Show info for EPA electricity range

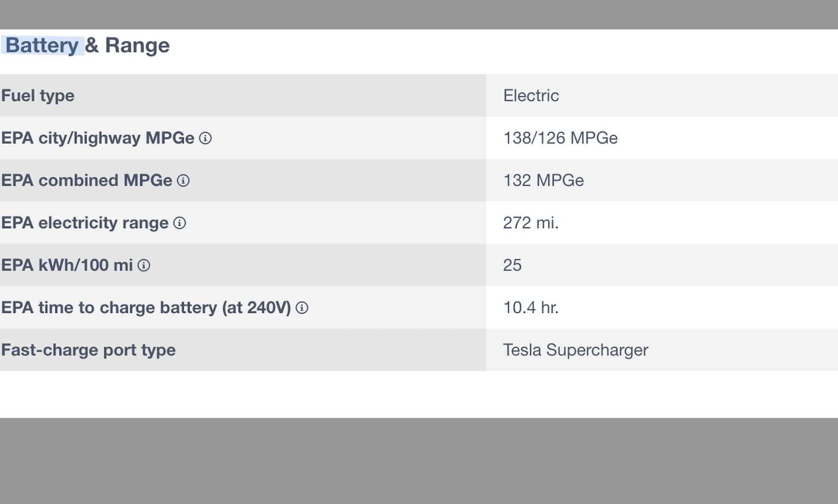(180, 223)
